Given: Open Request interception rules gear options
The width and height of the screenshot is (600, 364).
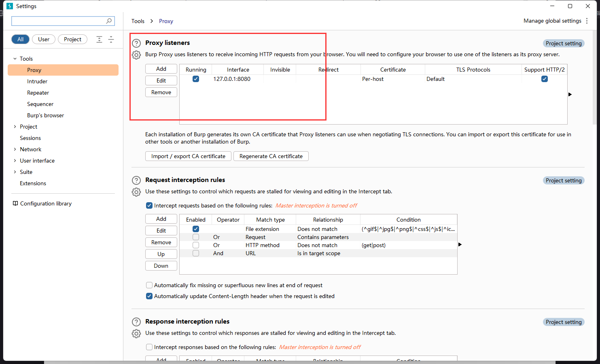Looking at the screenshot, I should click(136, 192).
